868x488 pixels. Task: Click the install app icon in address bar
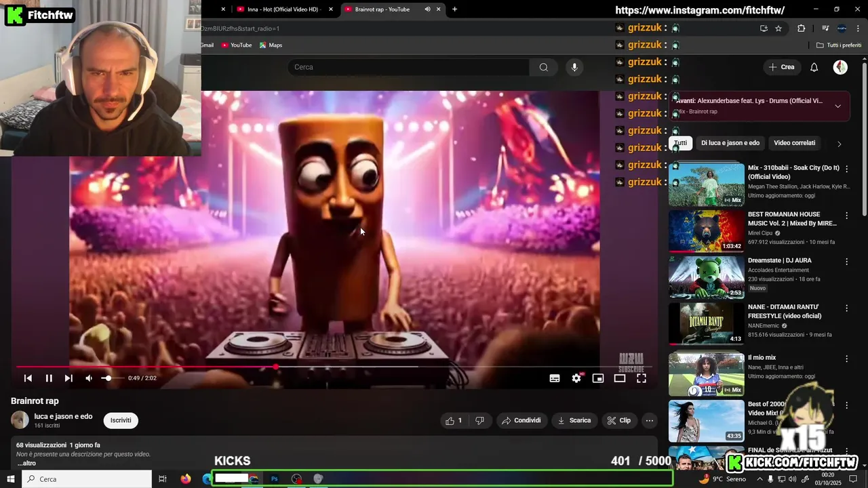coord(764,28)
